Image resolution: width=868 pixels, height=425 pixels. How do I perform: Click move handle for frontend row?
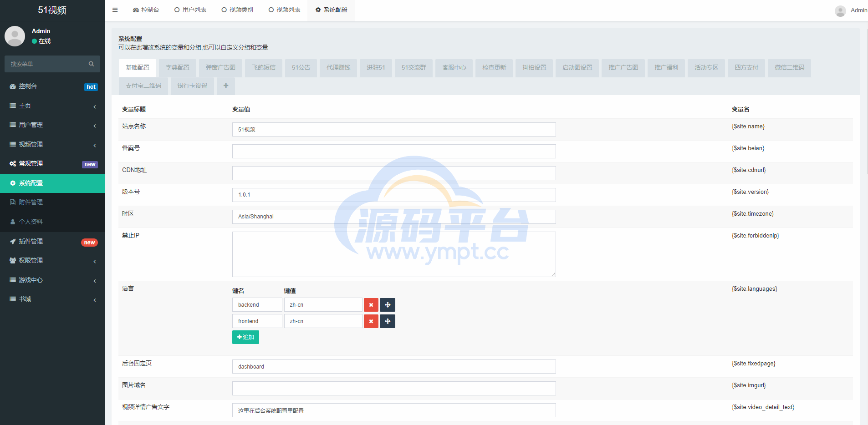pos(388,321)
